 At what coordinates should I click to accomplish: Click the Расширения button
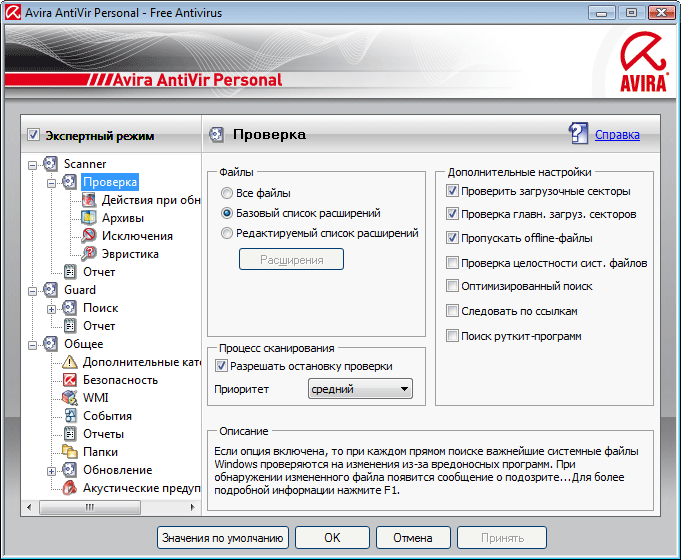coord(291,259)
